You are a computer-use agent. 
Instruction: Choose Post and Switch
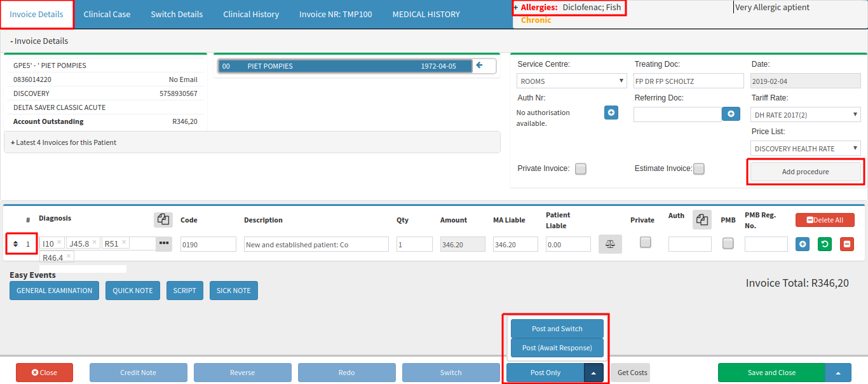coord(557,329)
